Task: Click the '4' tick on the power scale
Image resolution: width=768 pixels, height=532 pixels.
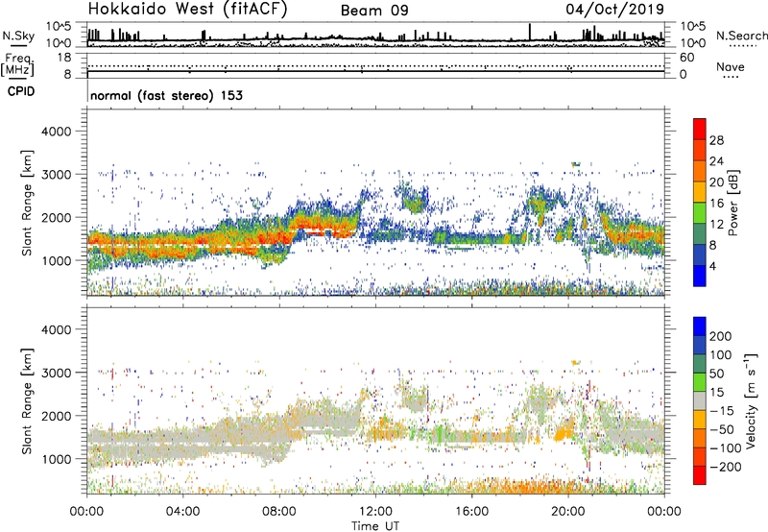Action: click(712, 266)
